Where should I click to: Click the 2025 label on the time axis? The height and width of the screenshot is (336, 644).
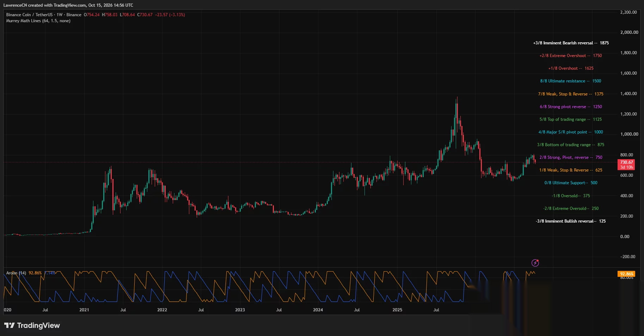click(x=397, y=310)
